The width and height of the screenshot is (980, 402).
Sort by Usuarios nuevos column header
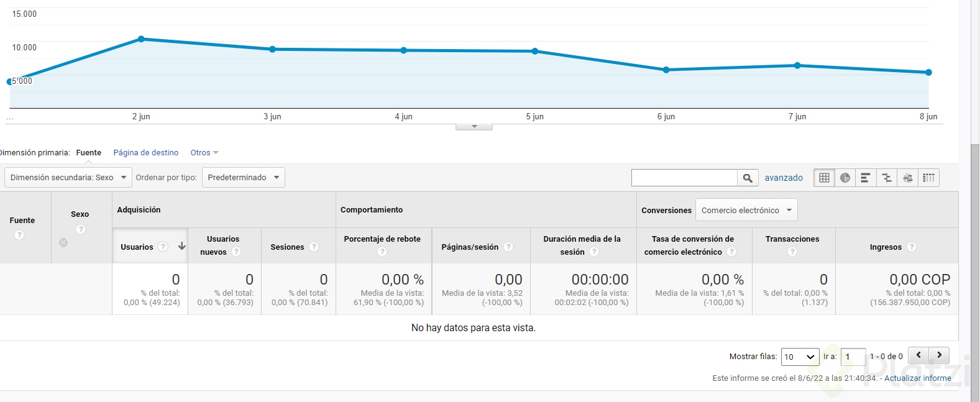[223, 245]
